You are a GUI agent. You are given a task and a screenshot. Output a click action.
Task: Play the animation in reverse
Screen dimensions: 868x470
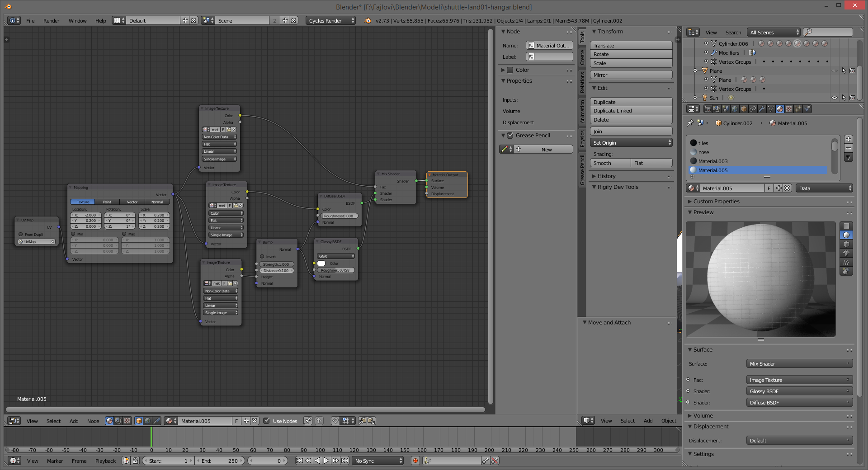pos(317,461)
